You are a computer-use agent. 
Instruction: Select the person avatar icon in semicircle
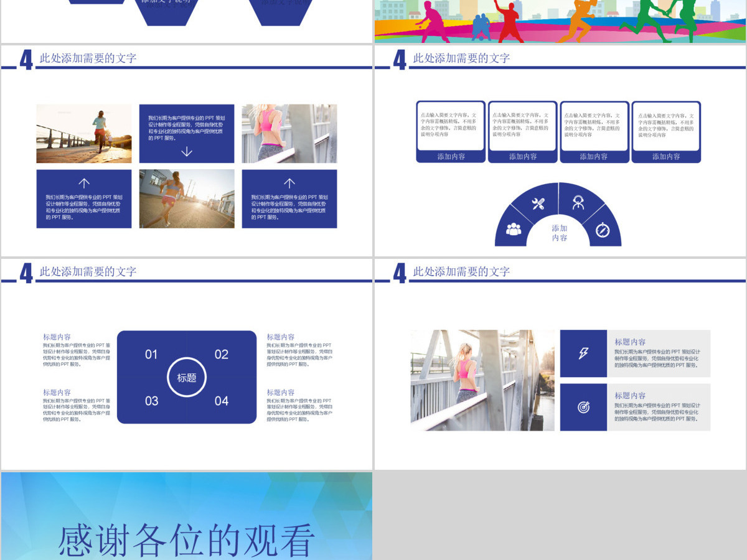(x=578, y=202)
